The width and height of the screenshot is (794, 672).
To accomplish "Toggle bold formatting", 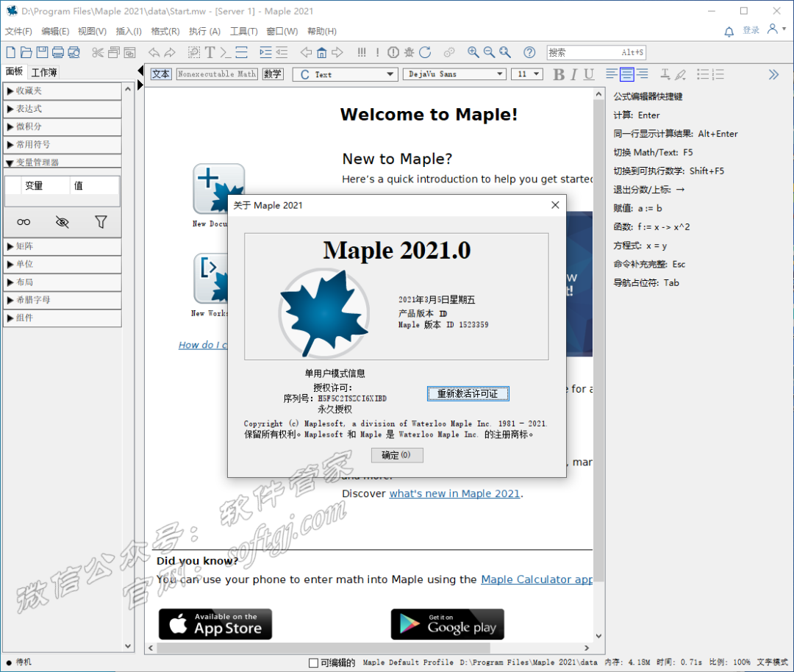I will tap(559, 74).
